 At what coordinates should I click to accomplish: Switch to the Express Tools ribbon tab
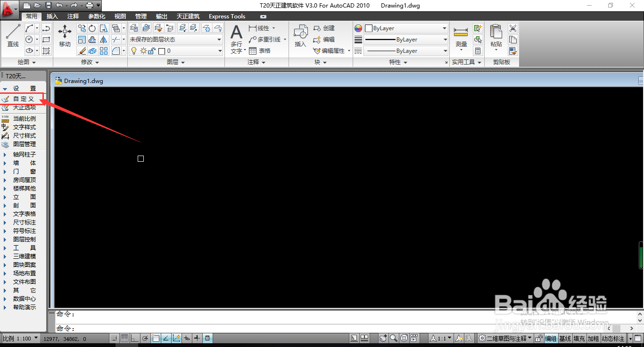click(227, 17)
